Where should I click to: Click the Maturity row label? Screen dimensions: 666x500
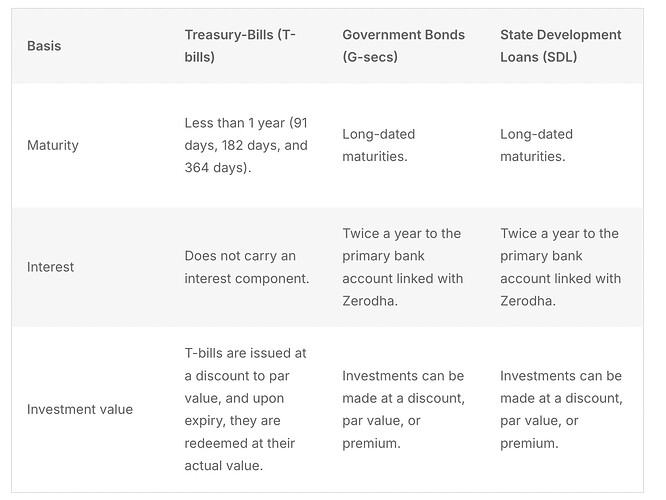pos(53,145)
